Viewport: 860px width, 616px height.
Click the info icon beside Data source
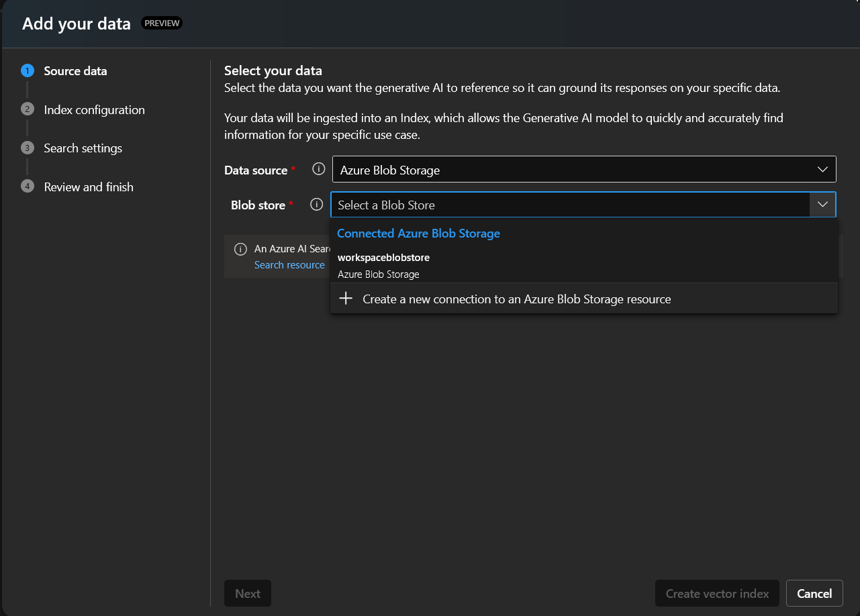pos(318,169)
